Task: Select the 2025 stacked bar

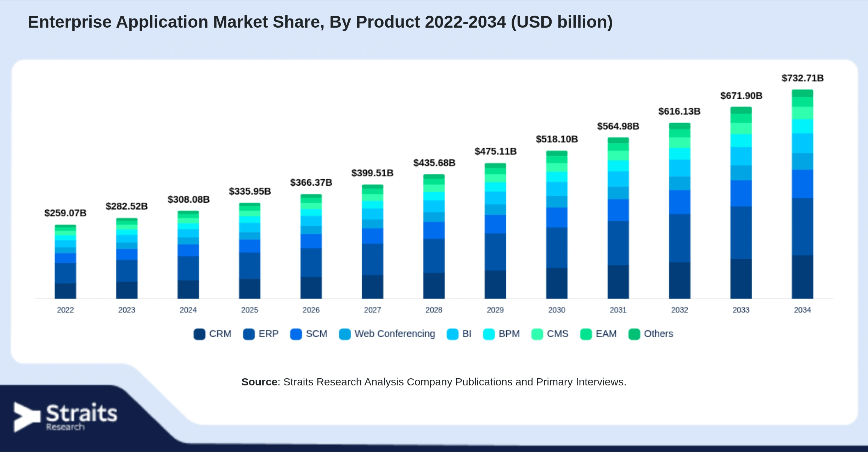Action: (249, 251)
